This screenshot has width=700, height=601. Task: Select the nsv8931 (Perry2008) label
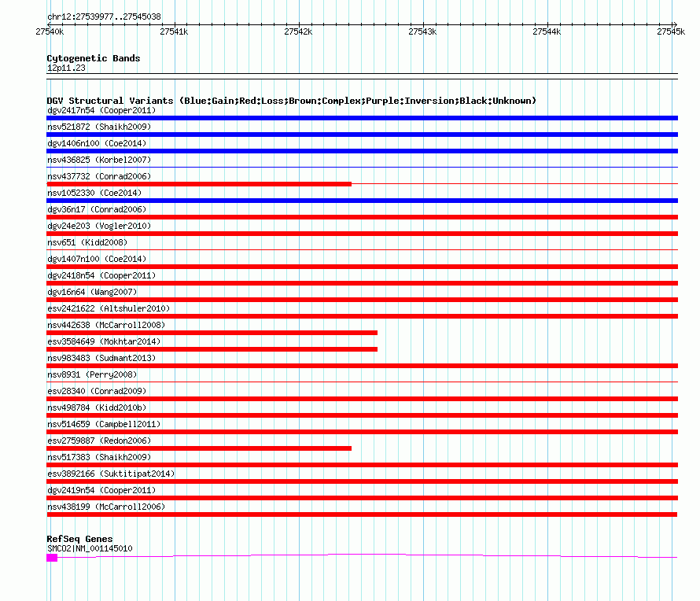pyautogui.click(x=92, y=374)
